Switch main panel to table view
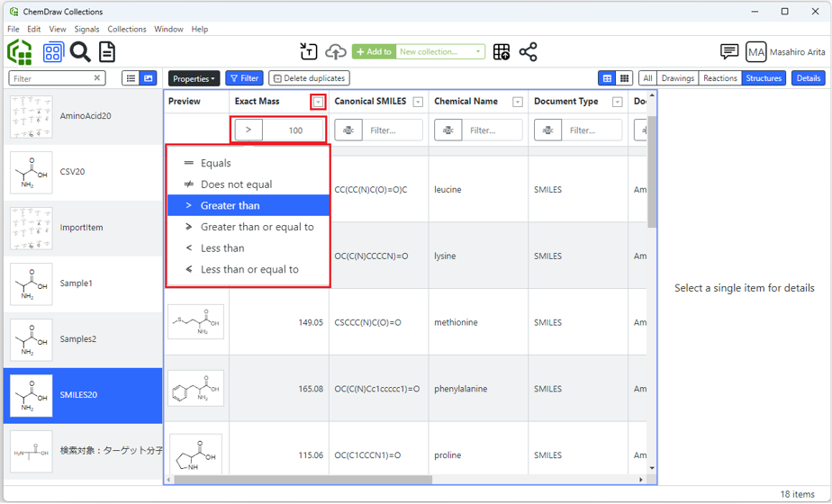The width and height of the screenshot is (832, 504). [607, 78]
